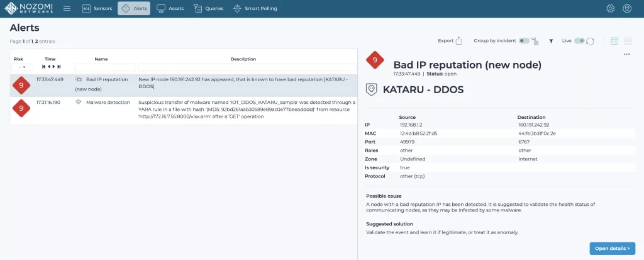Click risk 9 badge of Malware detection row
644x260 pixels.
pos(21,108)
